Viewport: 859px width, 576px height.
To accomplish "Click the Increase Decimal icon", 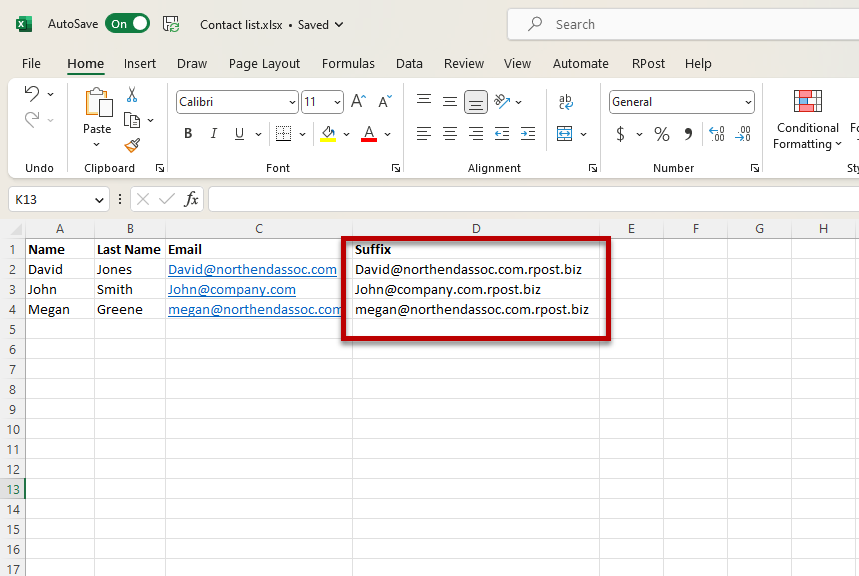I will pos(716,134).
